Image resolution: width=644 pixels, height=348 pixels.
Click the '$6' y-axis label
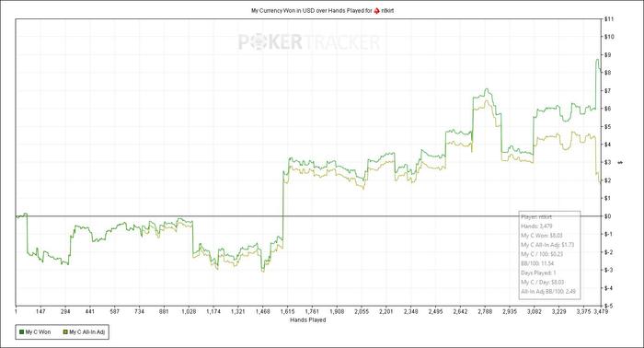tap(608, 109)
